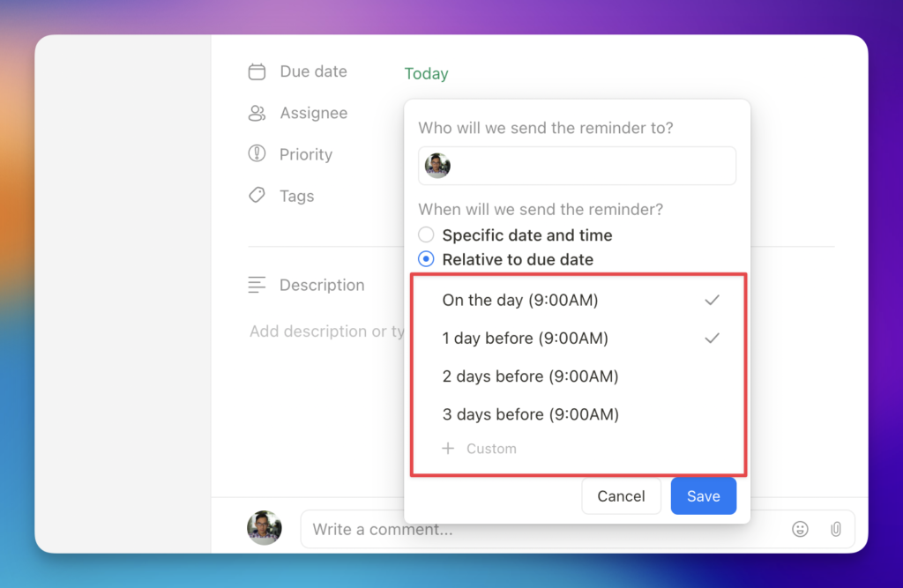903x588 pixels.
Task: Click the plus icon next to Custom
Action: 448,448
